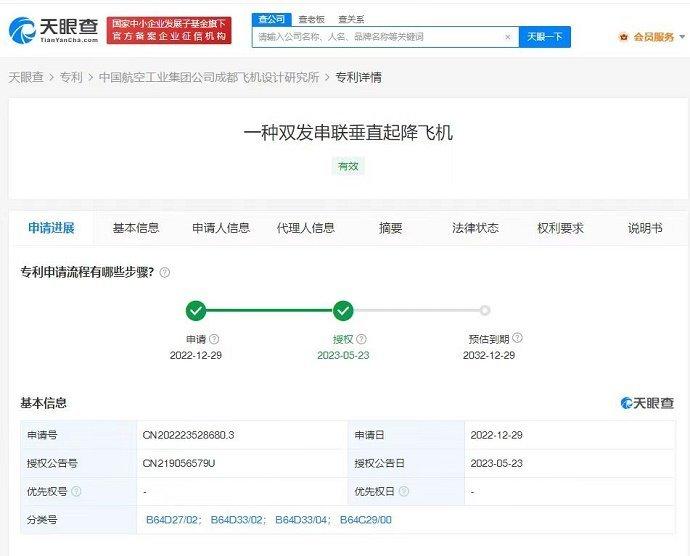Click the green 授权 checkmark step

click(x=343, y=311)
